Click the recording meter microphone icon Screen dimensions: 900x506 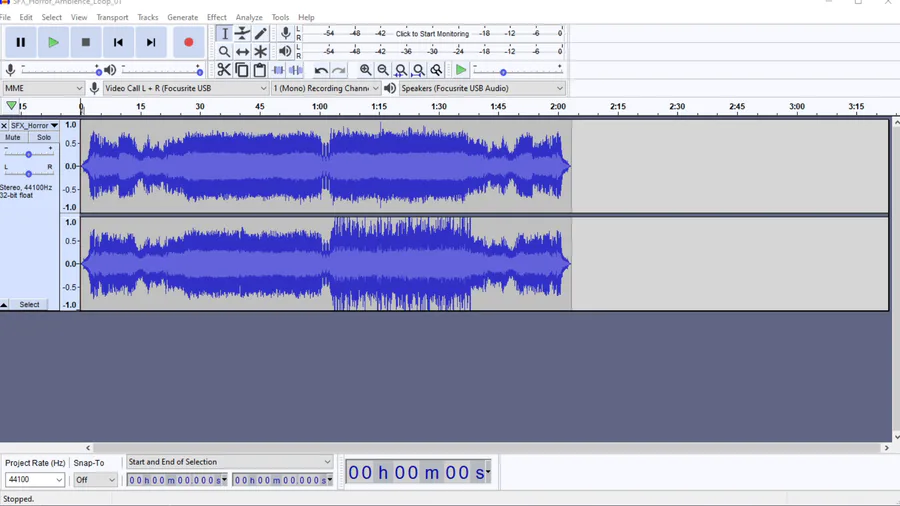pos(285,34)
